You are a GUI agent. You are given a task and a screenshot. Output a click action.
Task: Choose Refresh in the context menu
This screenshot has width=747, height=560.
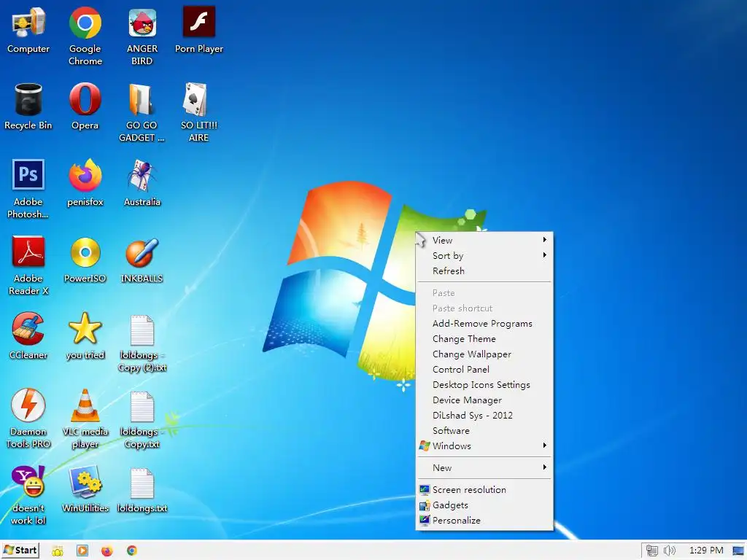[484, 271]
